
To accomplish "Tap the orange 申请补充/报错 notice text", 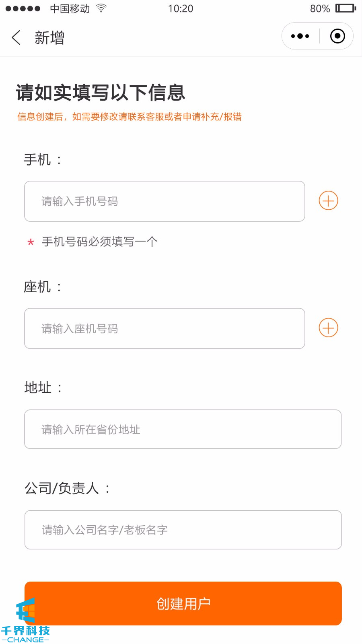I will (212, 117).
